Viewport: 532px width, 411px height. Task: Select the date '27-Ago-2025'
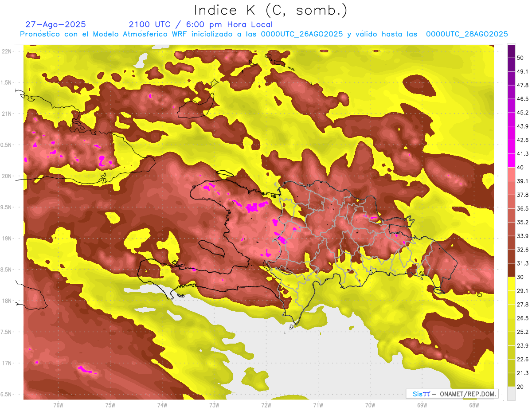click(56, 24)
